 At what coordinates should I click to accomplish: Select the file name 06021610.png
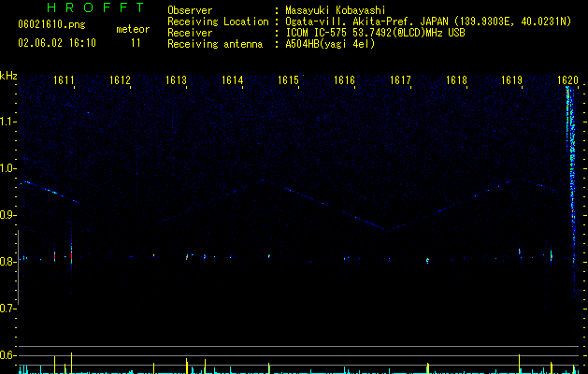[x=51, y=25]
